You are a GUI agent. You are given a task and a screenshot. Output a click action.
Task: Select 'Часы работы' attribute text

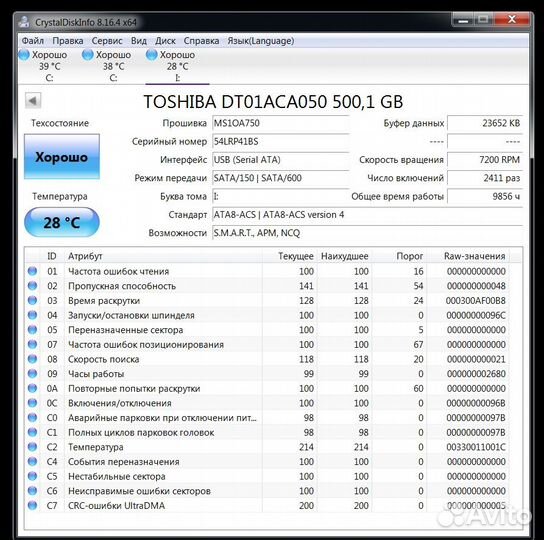(x=96, y=374)
